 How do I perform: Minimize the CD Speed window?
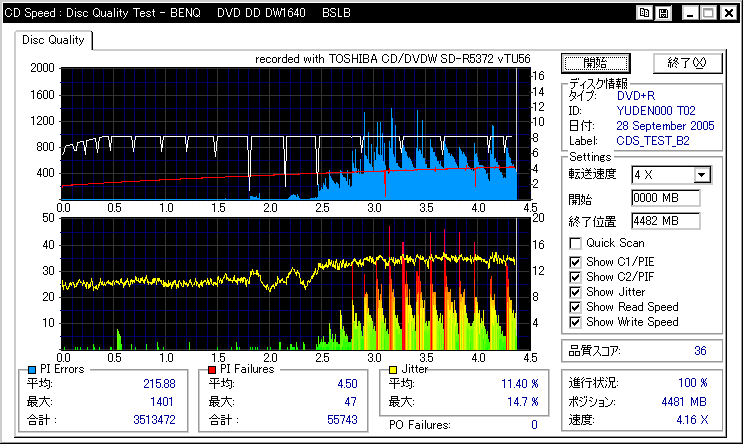pyautogui.click(x=690, y=13)
